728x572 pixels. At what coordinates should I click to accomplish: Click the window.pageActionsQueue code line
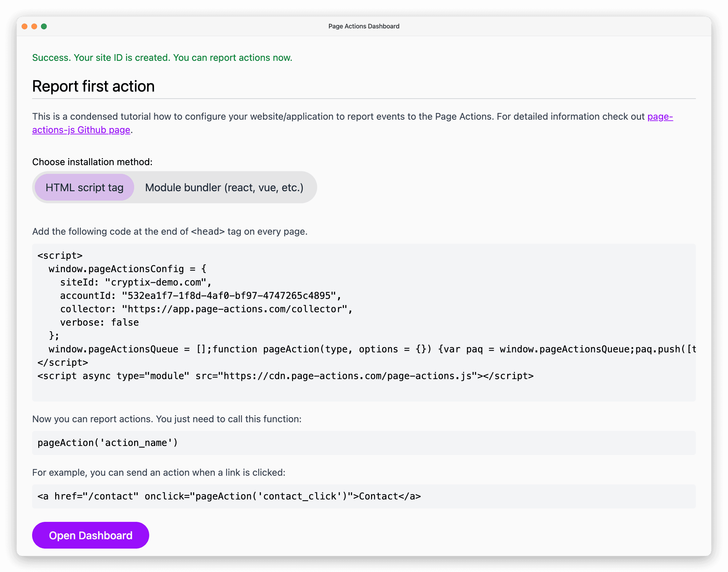point(372,349)
